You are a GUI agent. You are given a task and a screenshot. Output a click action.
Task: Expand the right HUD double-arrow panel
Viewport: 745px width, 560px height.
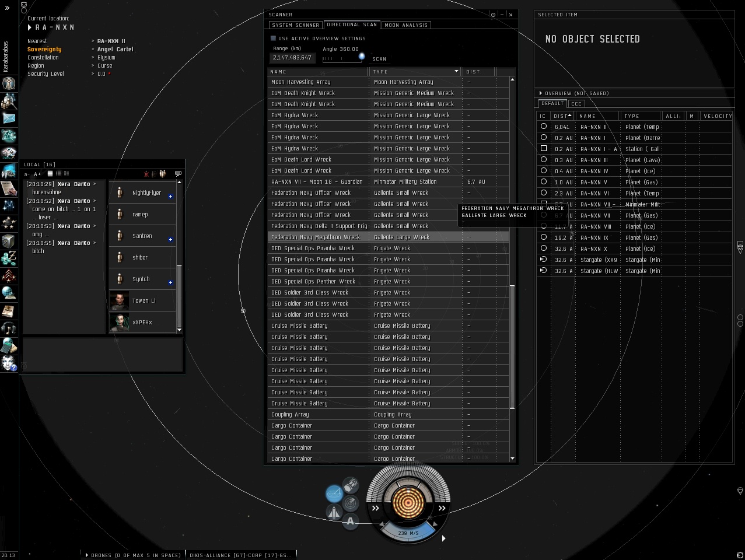click(x=442, y=508)
